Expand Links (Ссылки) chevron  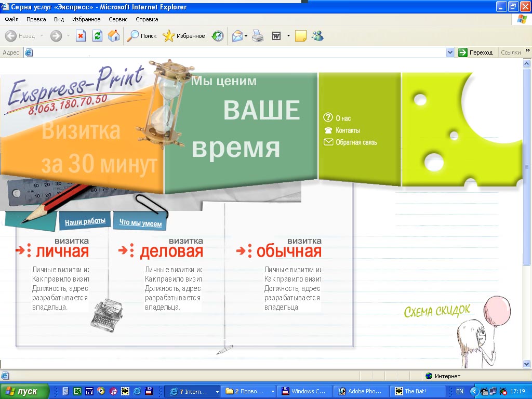pos(528,50)
